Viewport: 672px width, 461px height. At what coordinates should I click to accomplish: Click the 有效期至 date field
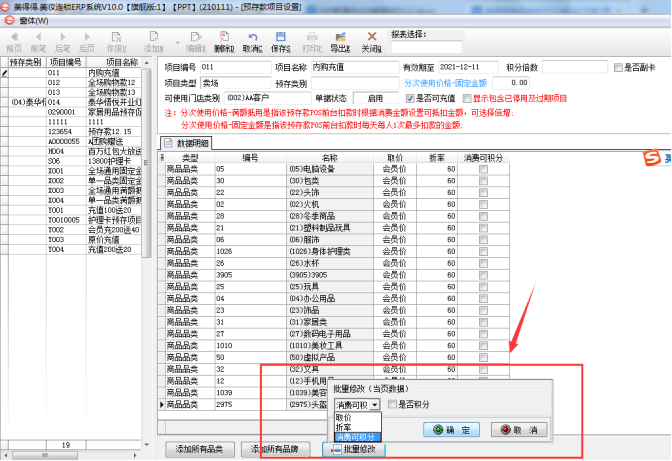point(468,67)
